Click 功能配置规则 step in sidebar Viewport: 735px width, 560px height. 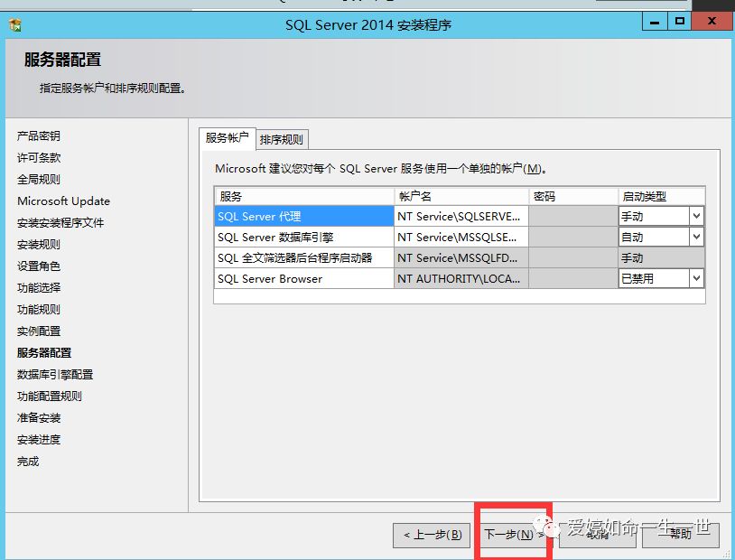tap(50, 397)
